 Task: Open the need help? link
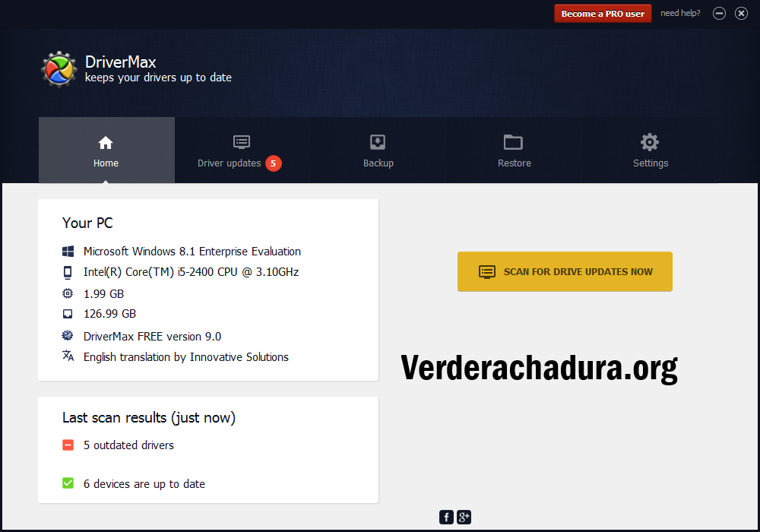(x=680, y=13)
